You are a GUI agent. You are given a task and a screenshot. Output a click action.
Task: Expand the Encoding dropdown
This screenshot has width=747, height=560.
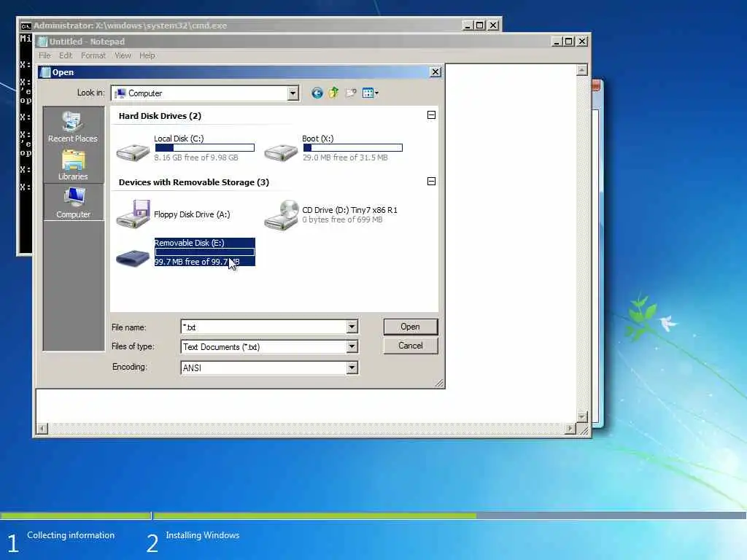352,367
